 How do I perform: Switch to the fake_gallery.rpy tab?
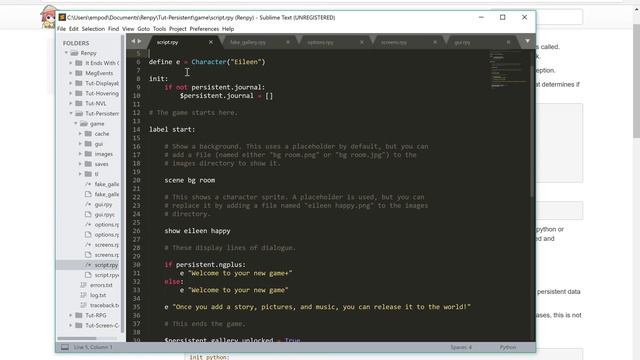[x=248, y=42]
